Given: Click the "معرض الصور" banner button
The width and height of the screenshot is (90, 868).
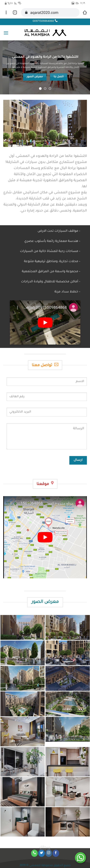Looking at the screenshot, I should 35,77.
